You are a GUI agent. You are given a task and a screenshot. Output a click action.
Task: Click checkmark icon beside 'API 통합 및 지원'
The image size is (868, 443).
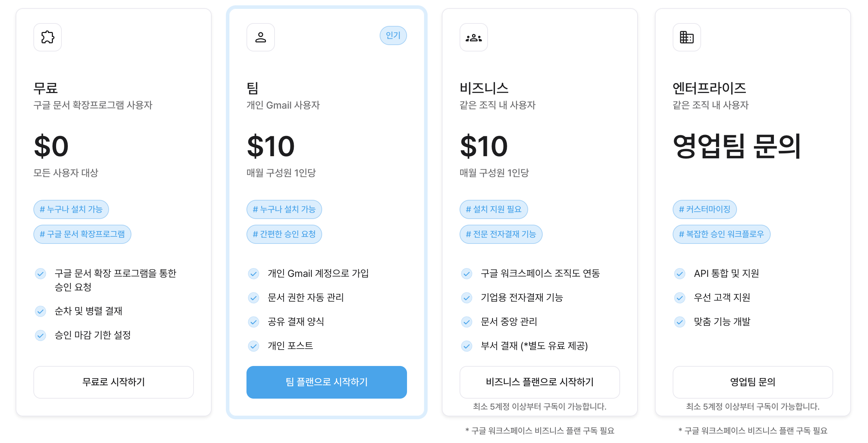pos(680,274)
